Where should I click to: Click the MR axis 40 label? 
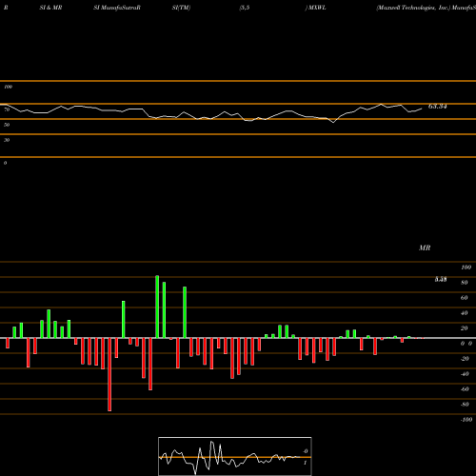coord(465,313)
